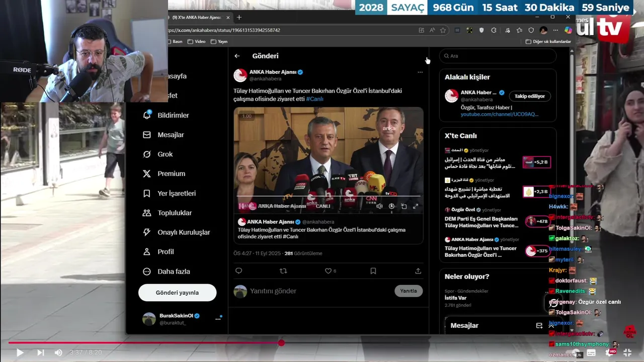
Task: Click the Yanıtla reply button
Action: click(409, 291)
